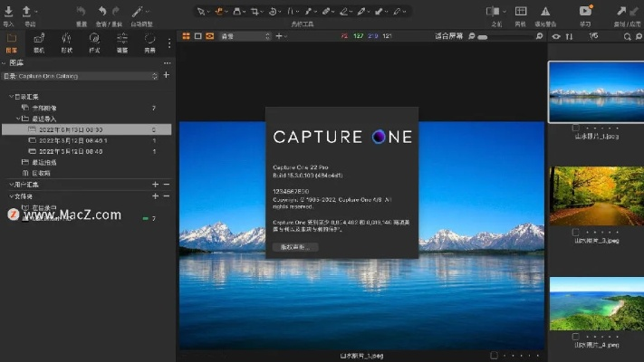Open the Exposure Warning triangle icon
Image resolution: width=644 pixels, height=362 pixels.
(x=546, y=11)
